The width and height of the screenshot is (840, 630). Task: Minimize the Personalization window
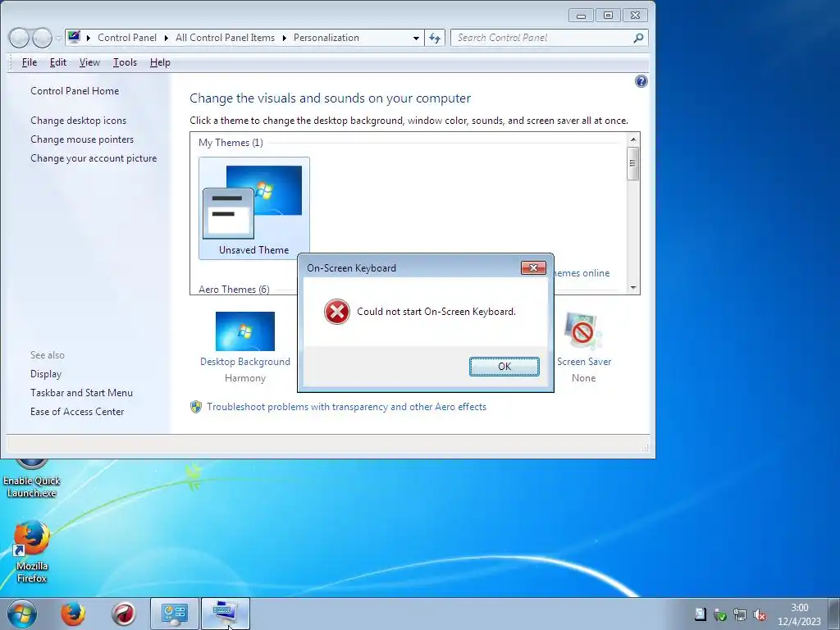coord(582,15)
